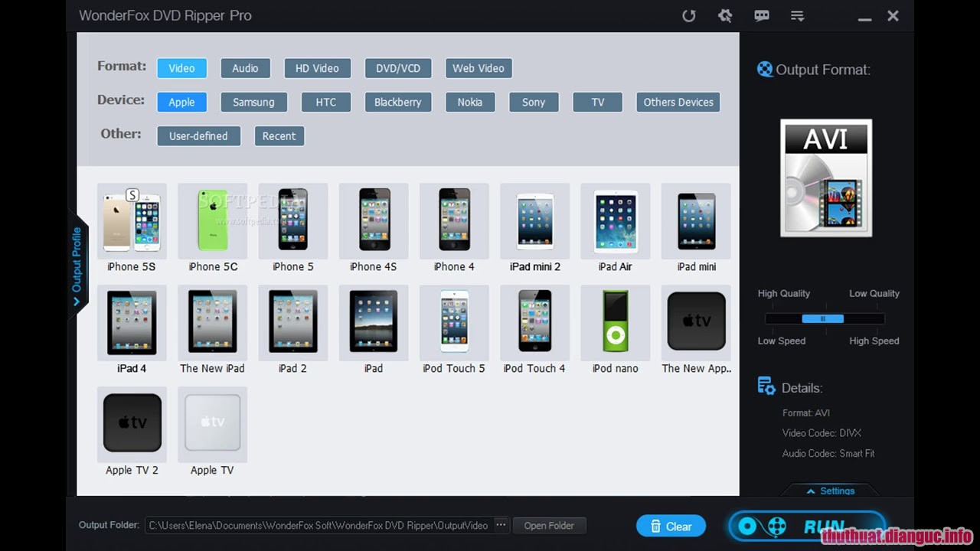Click the Open Folder button

[550, 525]
